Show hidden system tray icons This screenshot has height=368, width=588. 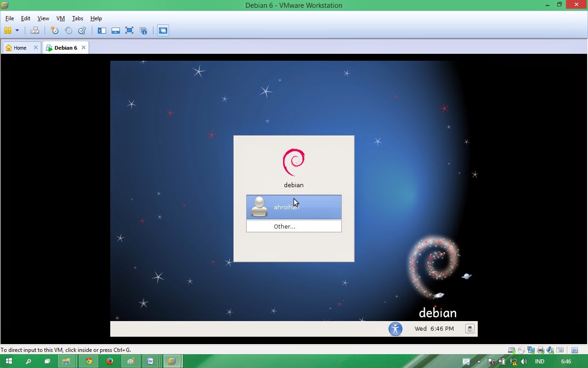[479, 362]
